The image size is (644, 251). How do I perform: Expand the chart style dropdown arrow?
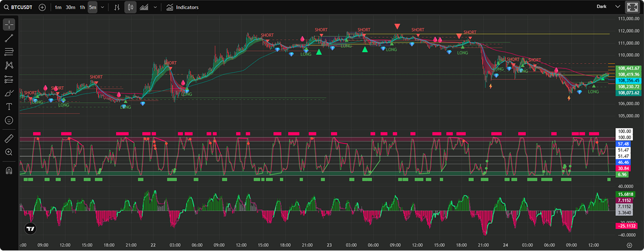tap(155, 7)
